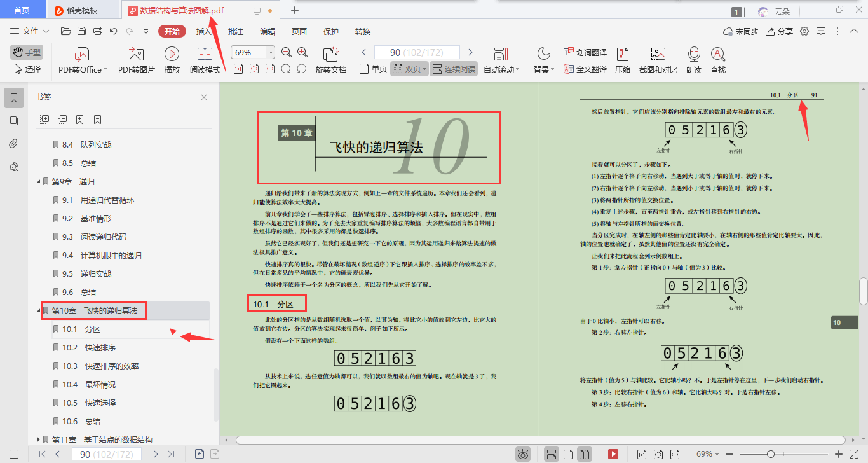This screenshot has width=868, height=463.
Task: Enter 阅读模式 reading mode
Action: click(205, 60)
